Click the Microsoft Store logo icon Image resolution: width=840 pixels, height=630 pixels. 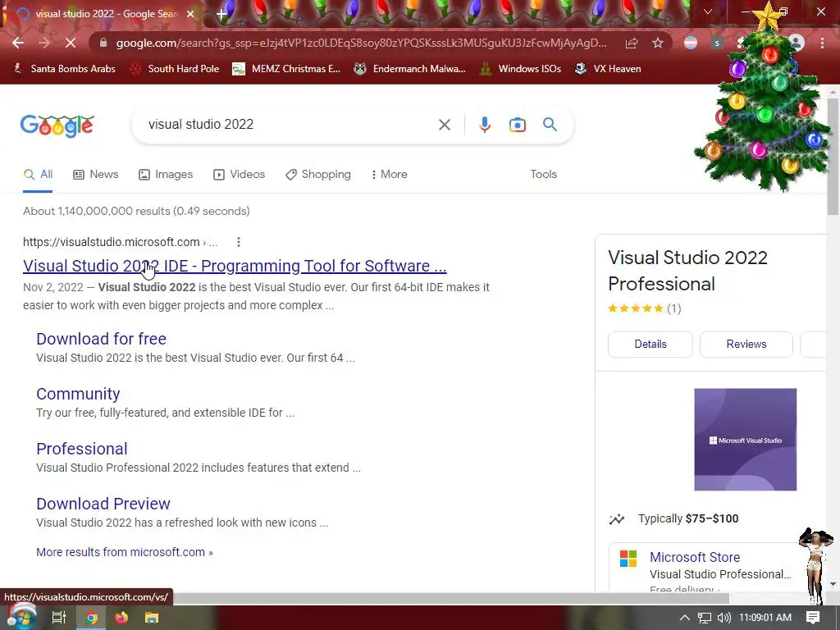click(x=628, y=558)
